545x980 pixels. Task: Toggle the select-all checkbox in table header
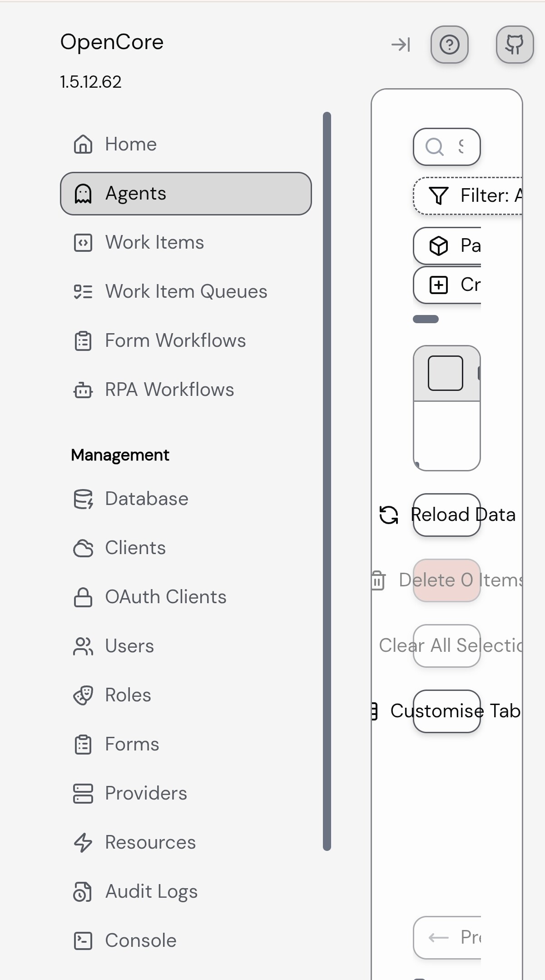pyautogui.click(x=445, y=373)
